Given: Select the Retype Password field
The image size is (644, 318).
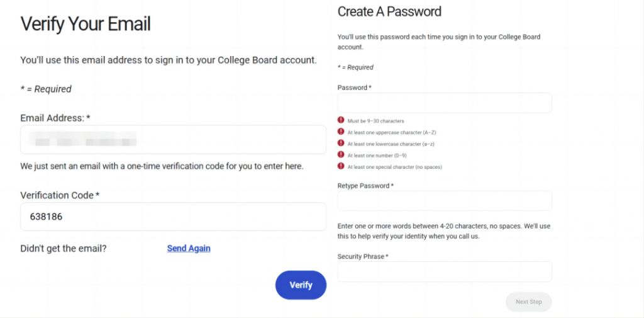Looking at the screenshot, I should [445, 201].
